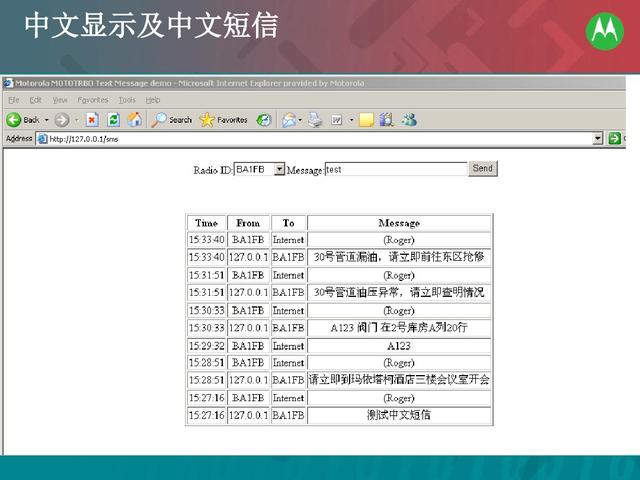Open the View menu

pos(60,100)
